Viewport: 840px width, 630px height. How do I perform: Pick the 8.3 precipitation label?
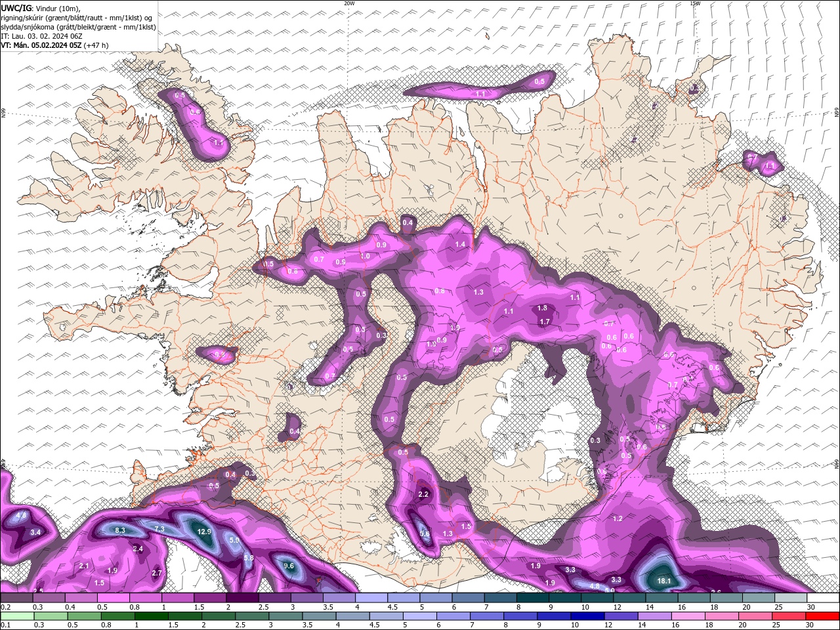click(120, 530)
